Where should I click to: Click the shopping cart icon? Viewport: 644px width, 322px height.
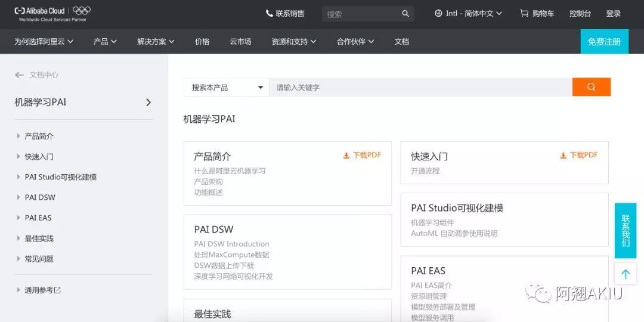tap(524, 14)
